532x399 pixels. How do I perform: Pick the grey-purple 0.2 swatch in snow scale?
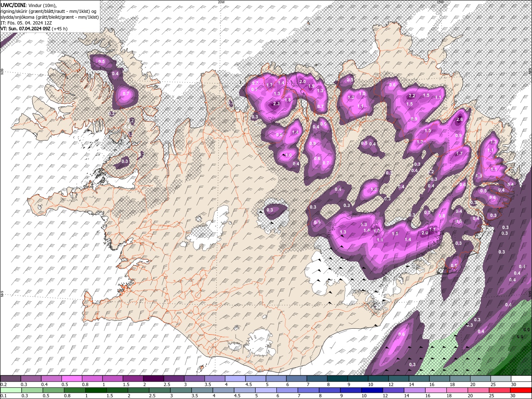11,379
